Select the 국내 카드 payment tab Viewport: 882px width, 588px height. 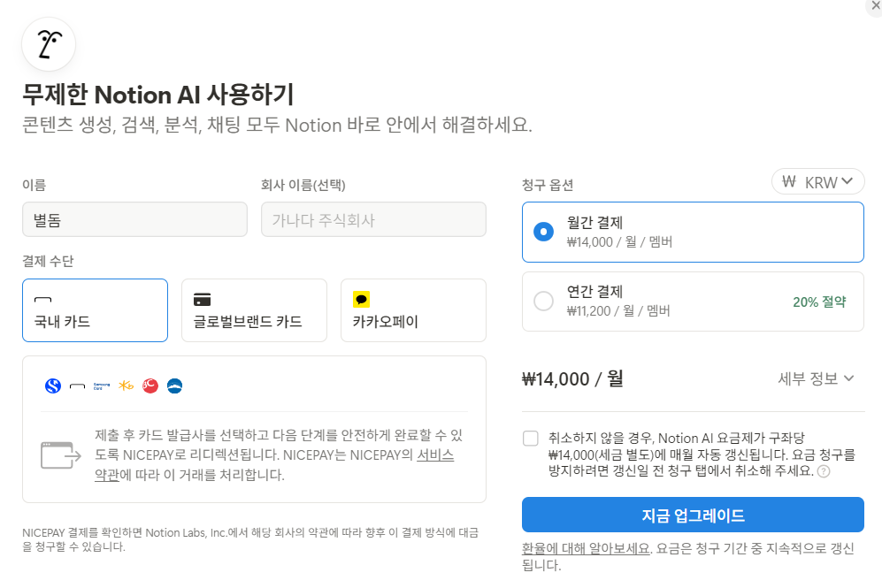tap(95, 310)
